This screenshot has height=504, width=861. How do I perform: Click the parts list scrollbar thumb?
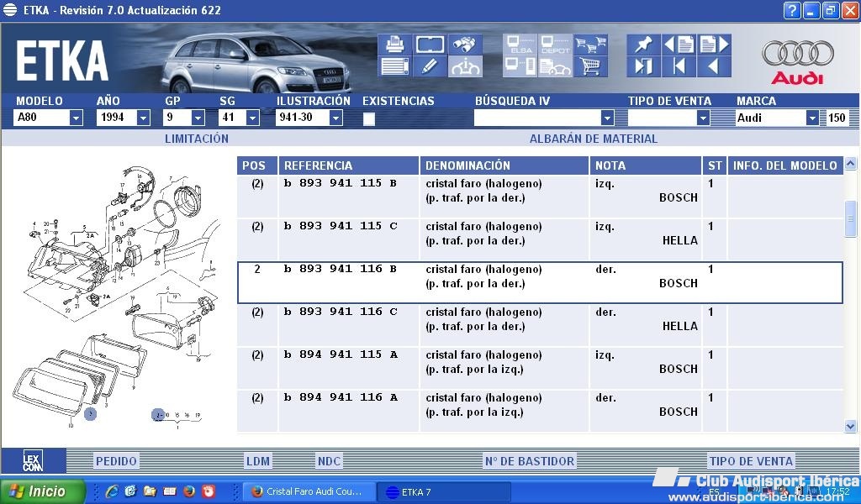pyautogui.click(x=851, y=219)
